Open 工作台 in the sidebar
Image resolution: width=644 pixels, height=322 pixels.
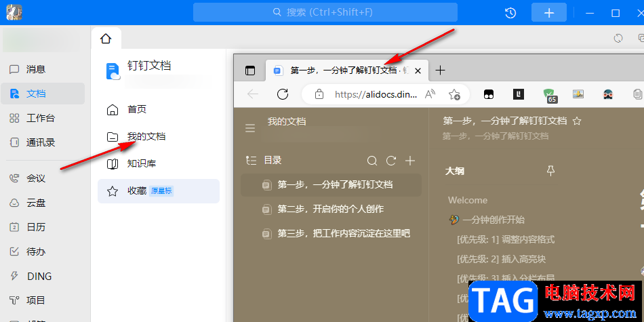(x=43, y=118)
